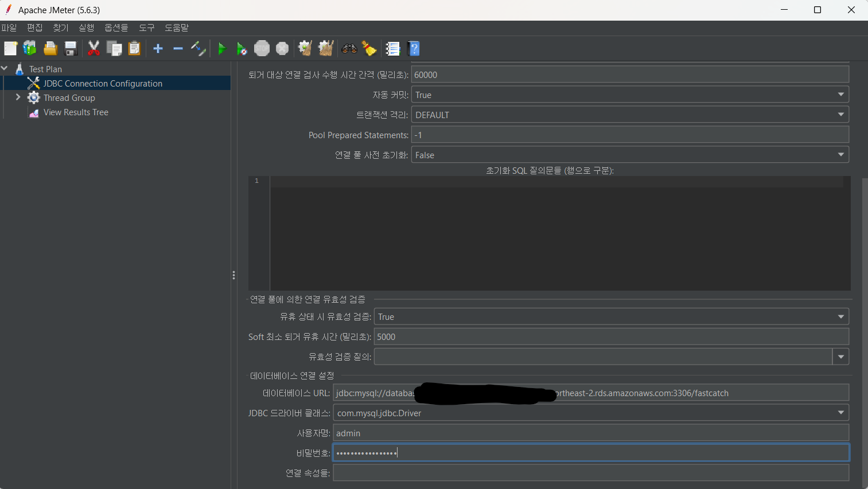Click the split pane divider handle dots
868x489 pixels.
pos(233,275)
